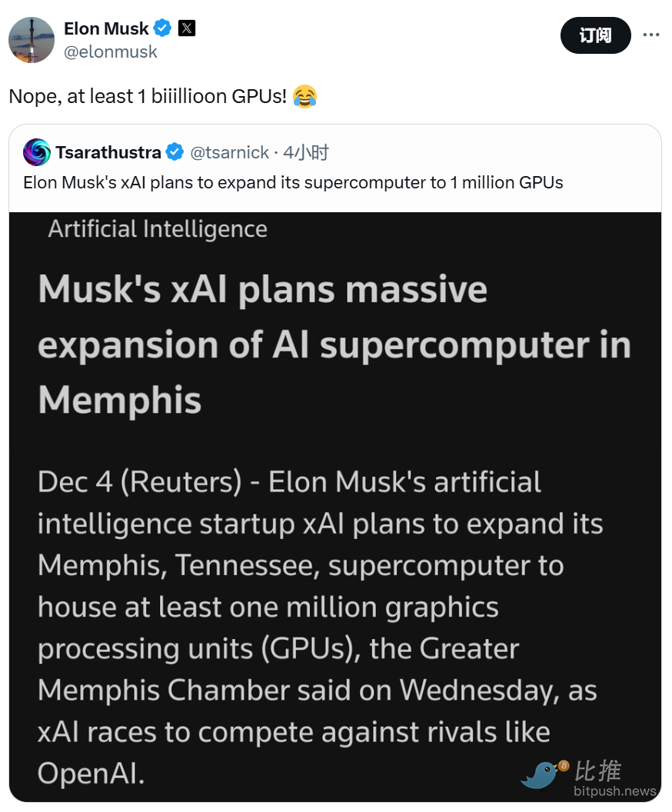The image size is (672, 812).
Task: Click the 订阅 subscribe button
Action: 595,35
